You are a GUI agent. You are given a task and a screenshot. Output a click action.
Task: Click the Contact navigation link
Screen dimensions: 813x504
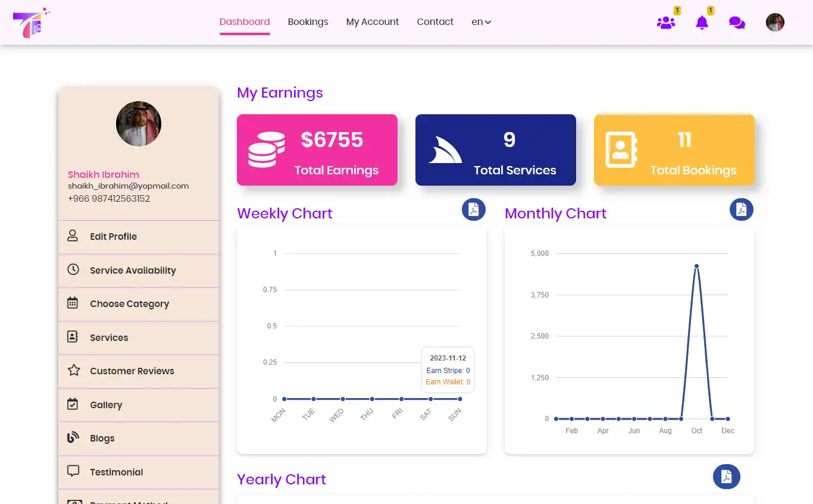click(435, 21)
